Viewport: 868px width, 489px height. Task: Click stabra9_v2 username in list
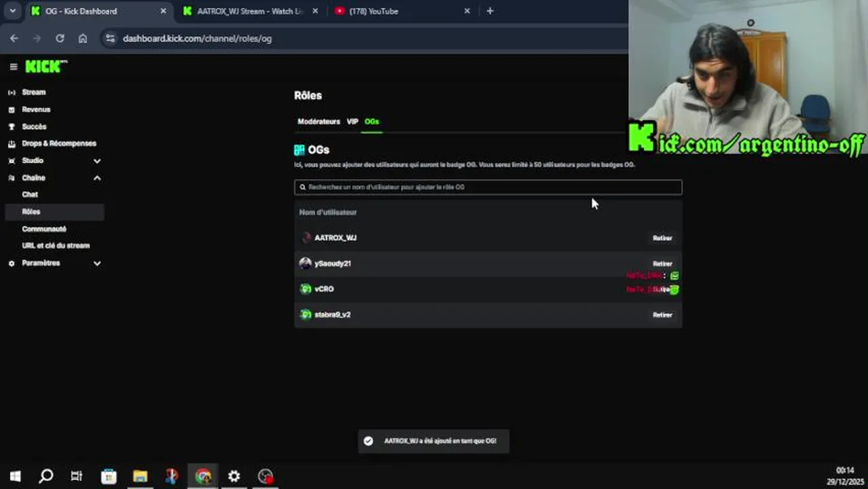pyautogui.click(x=332, y=315)
